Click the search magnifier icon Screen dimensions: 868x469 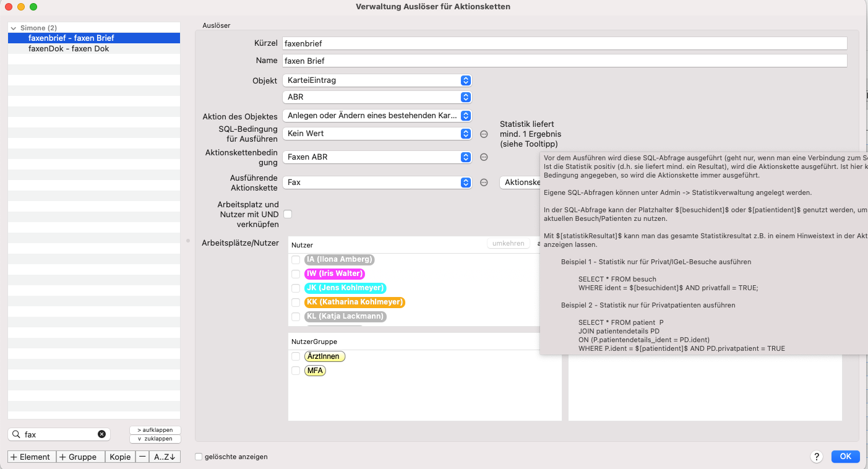[x=16, y=434]
